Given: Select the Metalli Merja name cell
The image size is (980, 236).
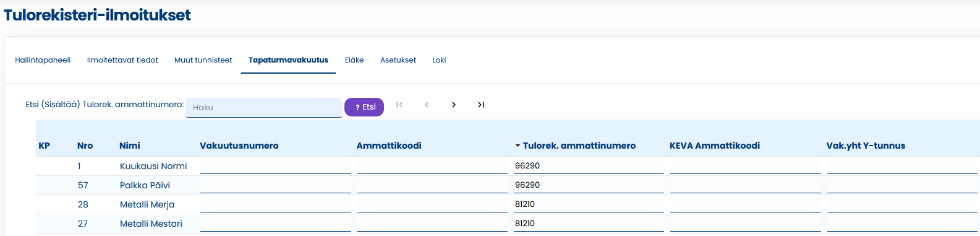Looking at the screenshot, I should click(147, 204).
